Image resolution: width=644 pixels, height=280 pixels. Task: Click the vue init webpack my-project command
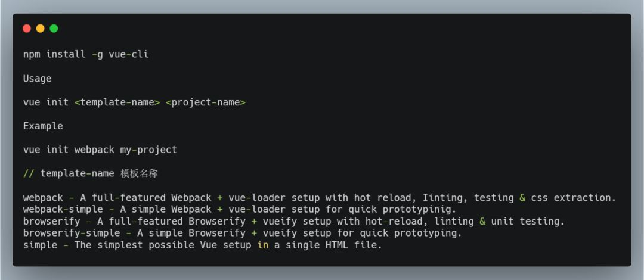click(100, 150)
